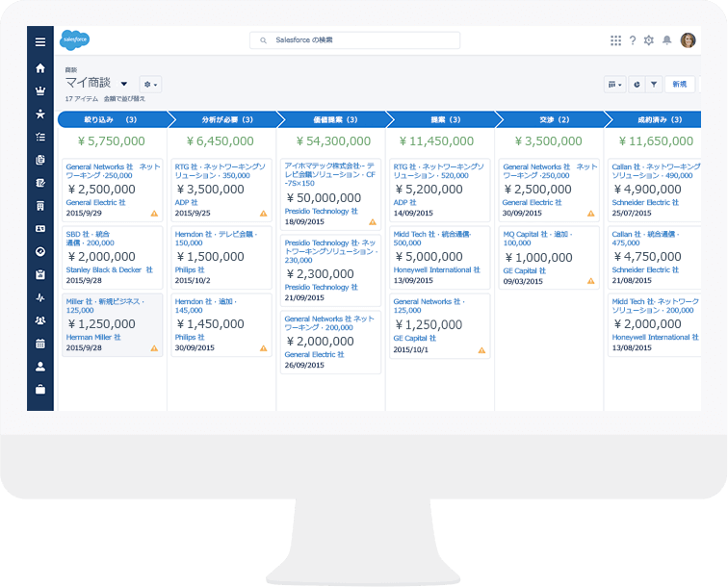Open the App Launcher grid
The height and width of the screenshot is (587, 728).
pos(615,40)
